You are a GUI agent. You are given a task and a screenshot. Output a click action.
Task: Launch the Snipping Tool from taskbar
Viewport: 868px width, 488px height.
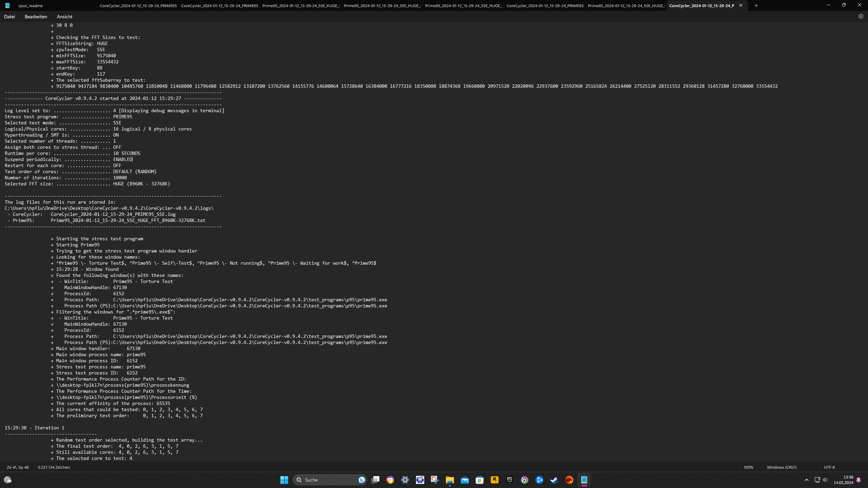coord(435,480)
